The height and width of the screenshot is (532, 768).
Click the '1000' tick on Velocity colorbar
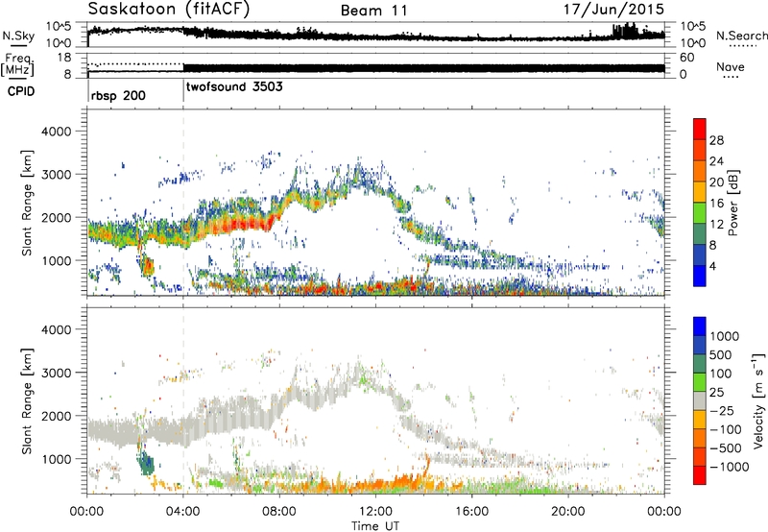click(x=724, y=336)
